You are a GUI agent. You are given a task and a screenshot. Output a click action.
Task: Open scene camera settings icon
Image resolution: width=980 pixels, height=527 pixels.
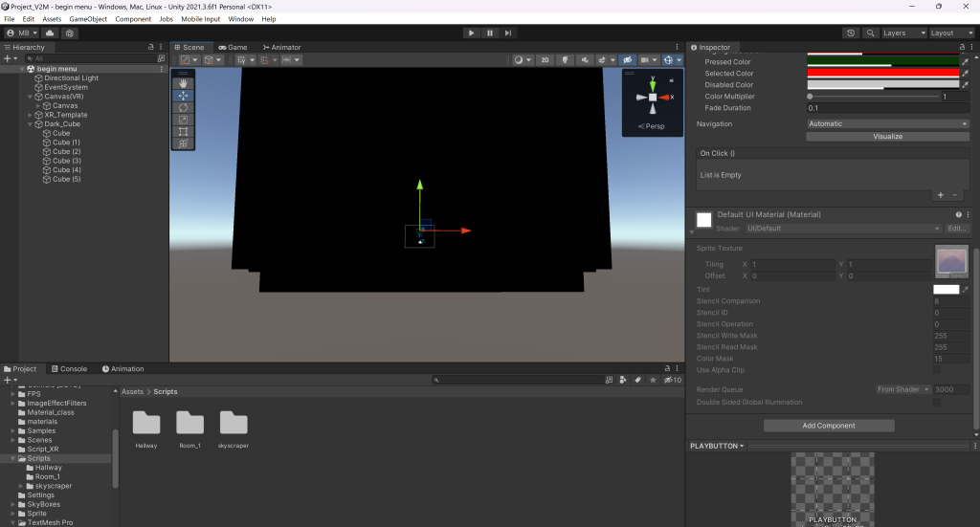(x=644, y=60)
